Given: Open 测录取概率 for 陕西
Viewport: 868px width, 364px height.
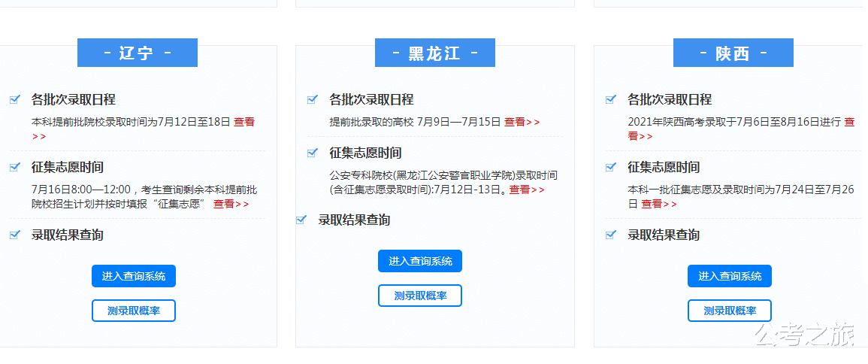Looking at the screenshot, I should click(x=730, y=311).
